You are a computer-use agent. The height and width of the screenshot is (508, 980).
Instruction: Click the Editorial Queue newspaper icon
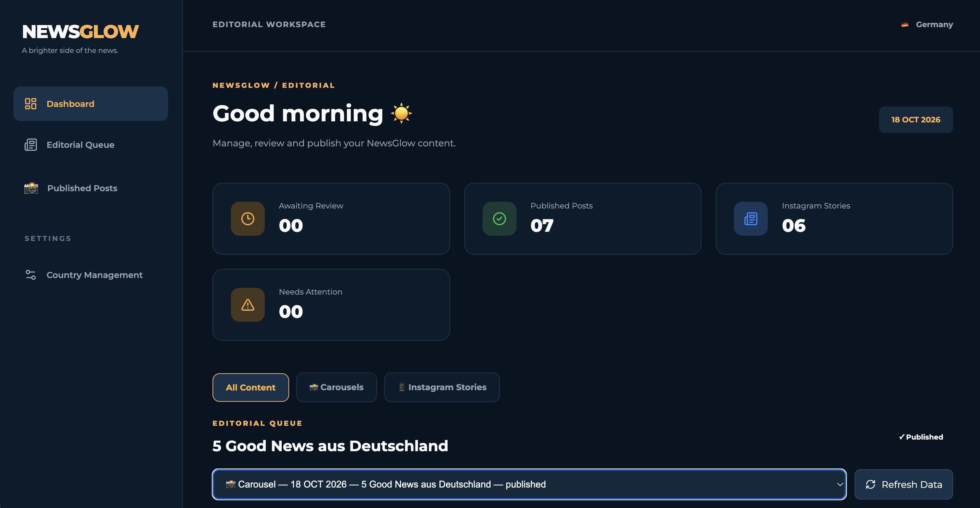point(30,145)
